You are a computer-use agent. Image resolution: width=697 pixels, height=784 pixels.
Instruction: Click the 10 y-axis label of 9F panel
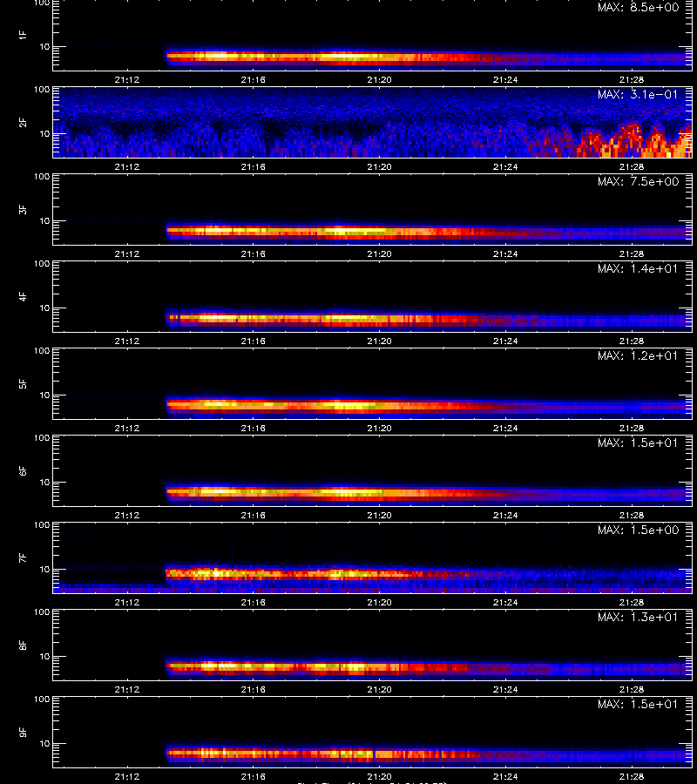coord(44,744)
